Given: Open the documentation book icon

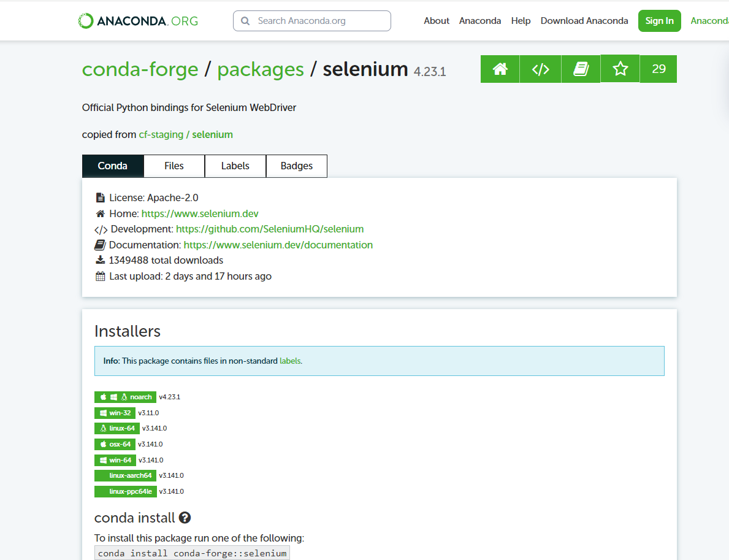Looking at the screenshot, I should click(580, 69).
